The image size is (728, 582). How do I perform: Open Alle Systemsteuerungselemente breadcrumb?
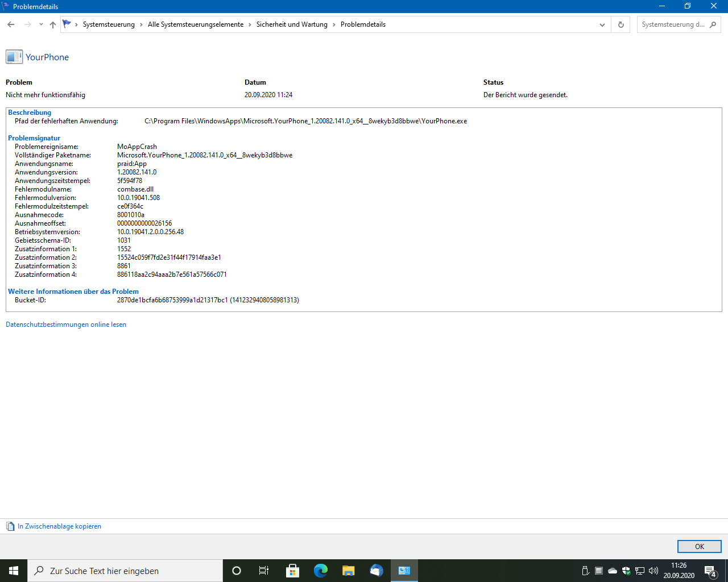point(196,24)
